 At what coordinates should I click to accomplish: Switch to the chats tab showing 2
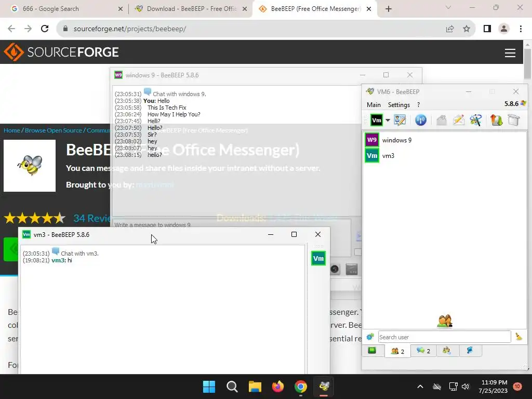423,351
